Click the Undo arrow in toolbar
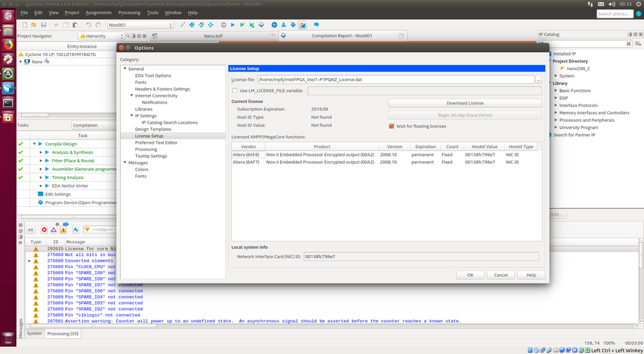This screenshot has height=354, width=644. click(88, 25)
